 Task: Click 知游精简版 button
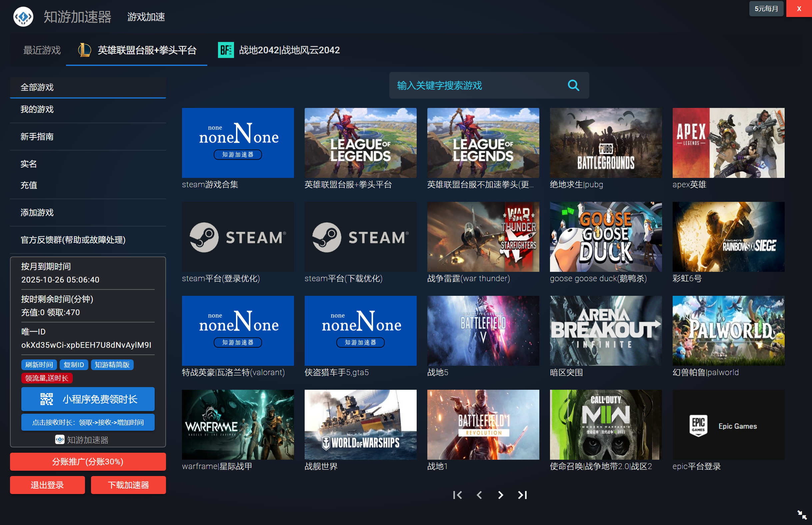tap(112, 365)
